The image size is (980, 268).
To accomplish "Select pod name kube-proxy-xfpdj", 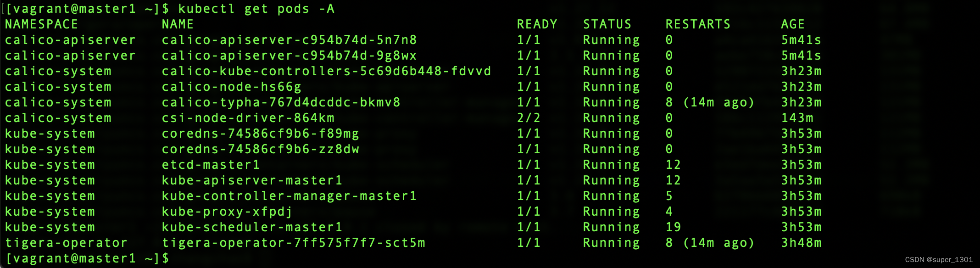I will tap(228, 212).
